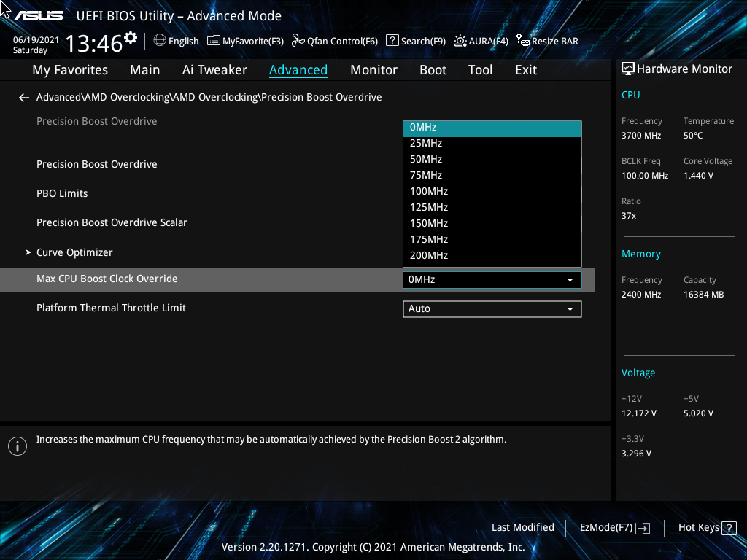747x560 pixels.
Task: Click +5V reading 5.020 V
Action: (698, 413)
